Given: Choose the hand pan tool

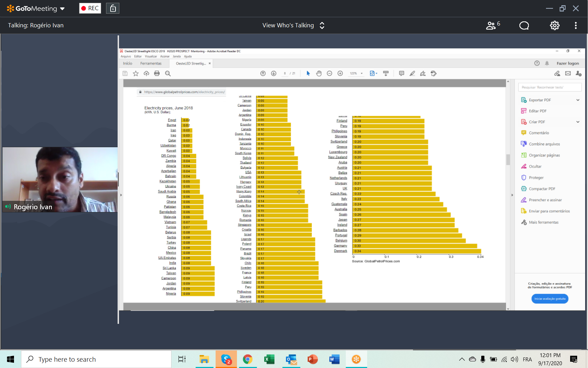Looking at the screenshot, I should click(319, 73).
